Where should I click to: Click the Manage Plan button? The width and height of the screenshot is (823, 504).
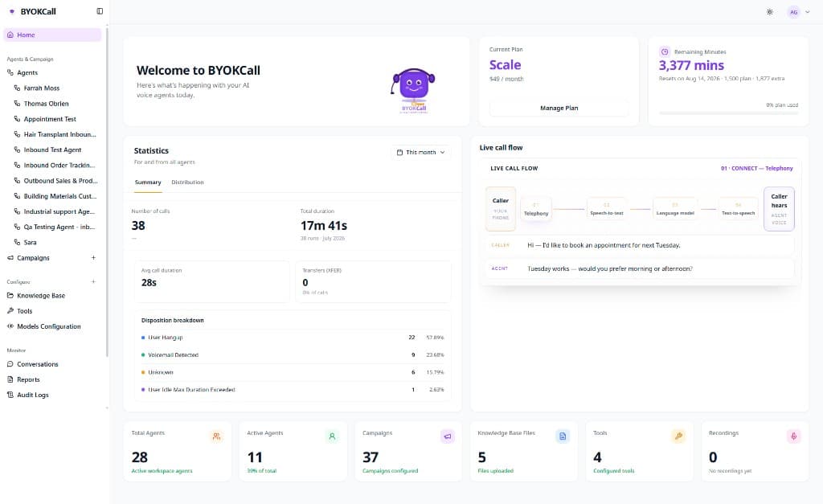559,109
